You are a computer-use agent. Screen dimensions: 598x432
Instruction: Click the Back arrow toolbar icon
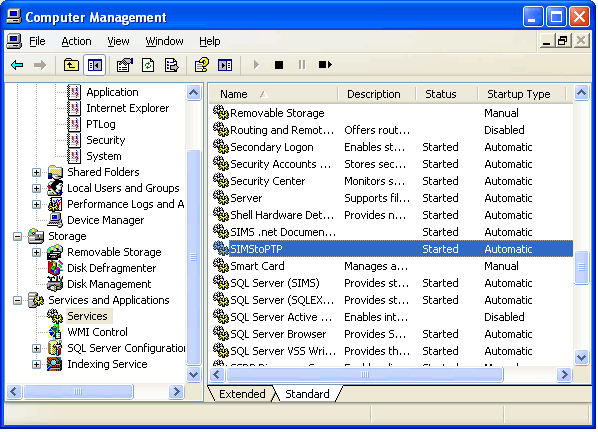point(17,65)
